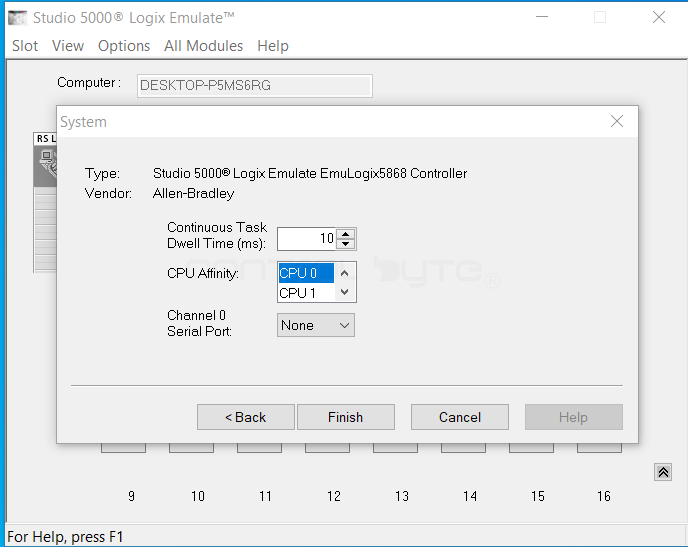The width and height of the screenshot is (688, 547).
Task: Open the View menu
Action: tap(68, 46)
